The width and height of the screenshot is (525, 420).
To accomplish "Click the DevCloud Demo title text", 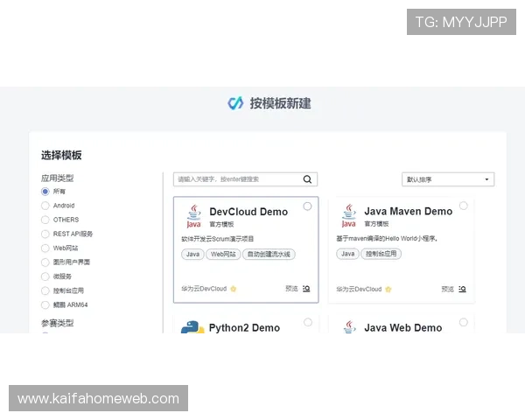I will 248,212.
